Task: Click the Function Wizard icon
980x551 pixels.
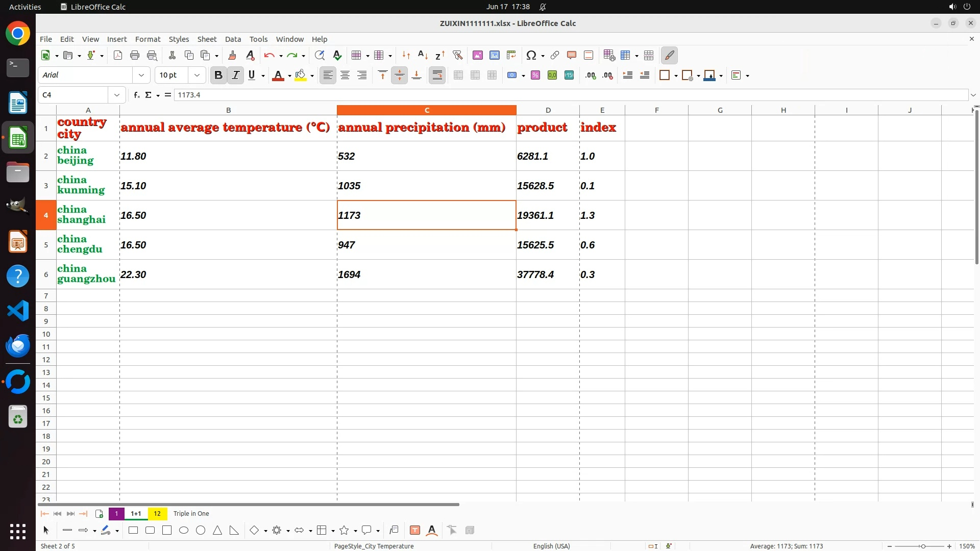Action: pyautogui.click(x=136, y=95)
